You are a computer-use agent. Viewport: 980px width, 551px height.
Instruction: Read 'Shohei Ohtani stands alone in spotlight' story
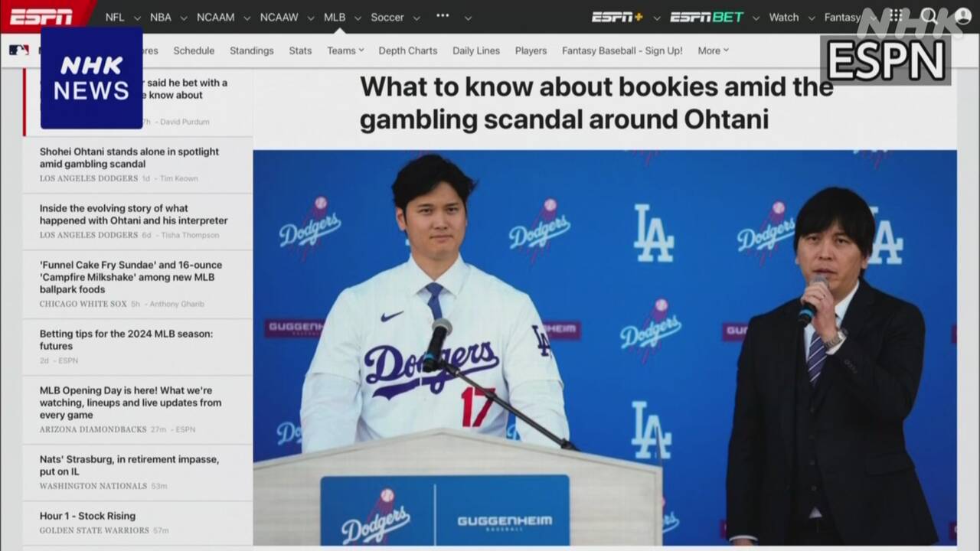129,158
